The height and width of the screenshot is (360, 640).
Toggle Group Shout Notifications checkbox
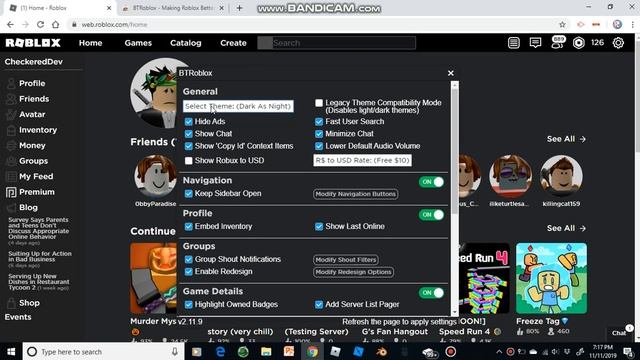pos(188,260)
